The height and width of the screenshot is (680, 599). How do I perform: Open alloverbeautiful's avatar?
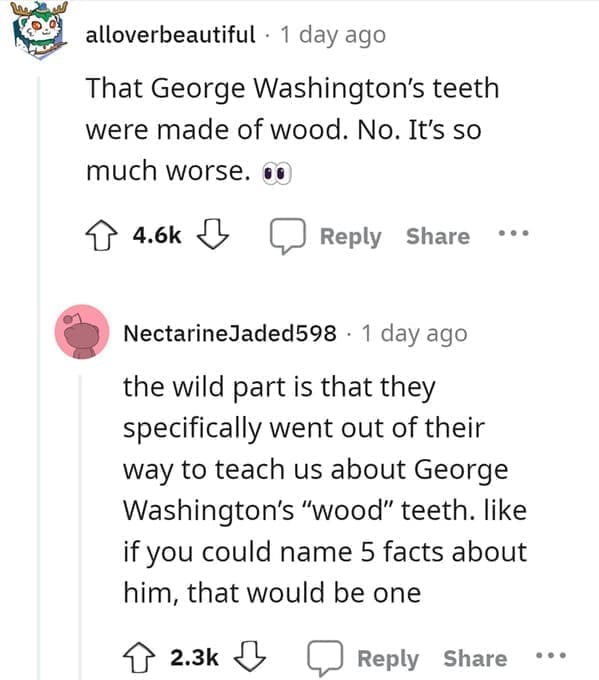point(39,29)
